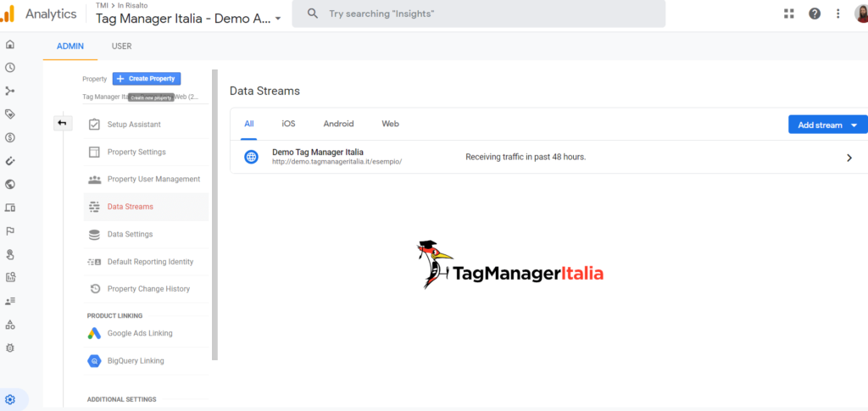868x411 pixels.
Task: Open the Realtime clock icon
Action: coord(10,68)
